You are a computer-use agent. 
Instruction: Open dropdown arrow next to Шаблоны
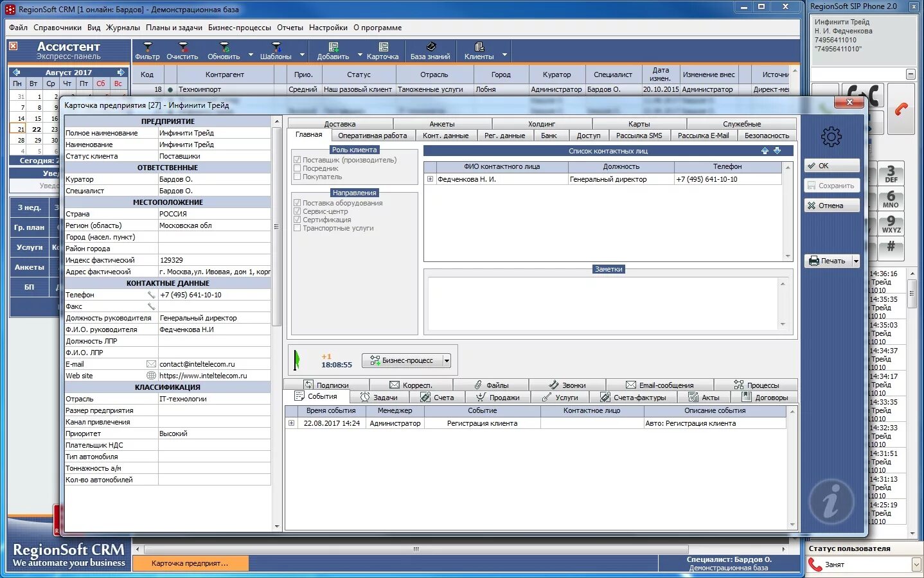click(302, 55)
